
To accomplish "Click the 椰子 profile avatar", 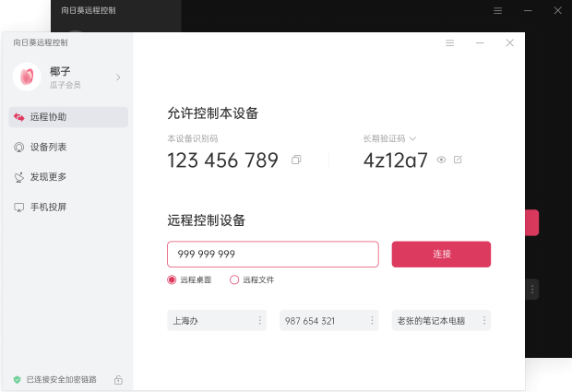I will tap(27, 77).
